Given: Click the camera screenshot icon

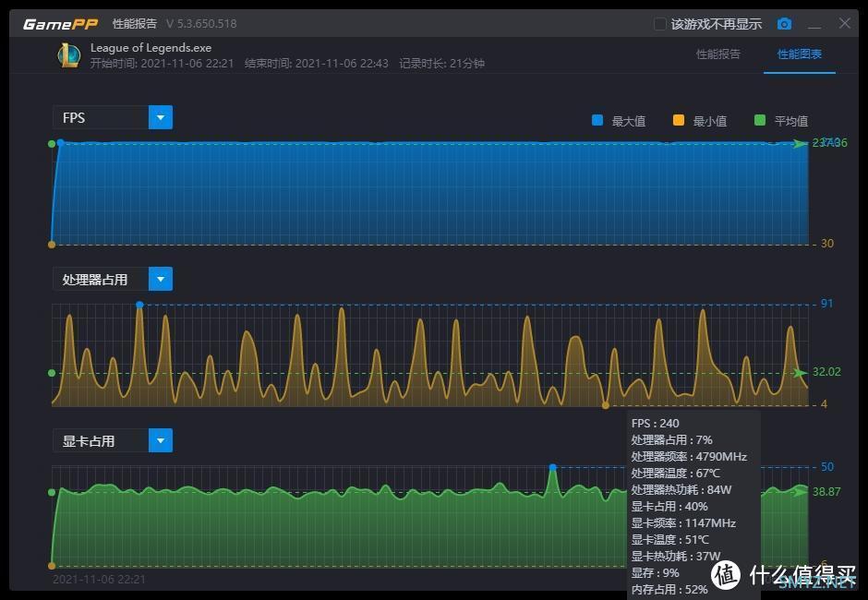Looking at the screenshot, I should 784,24.
